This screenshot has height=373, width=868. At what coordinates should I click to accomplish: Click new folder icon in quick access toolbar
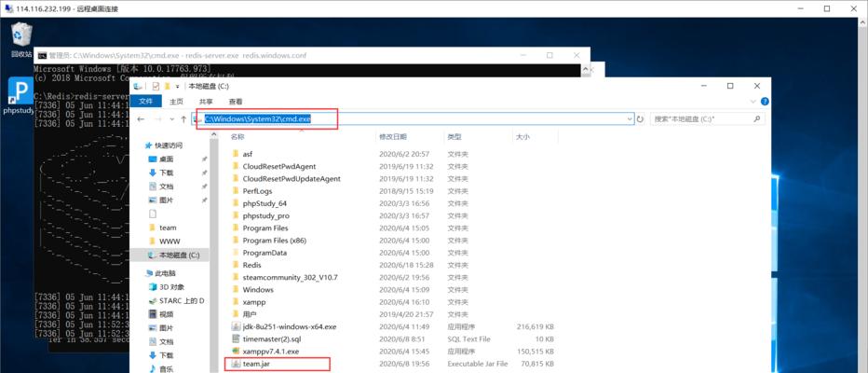[x=167, y=86]
